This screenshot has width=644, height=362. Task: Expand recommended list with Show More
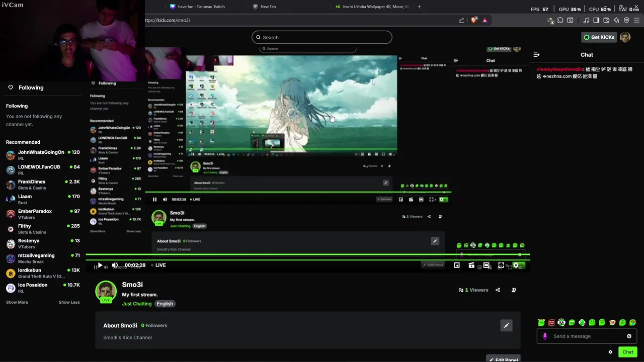(17, 302)
